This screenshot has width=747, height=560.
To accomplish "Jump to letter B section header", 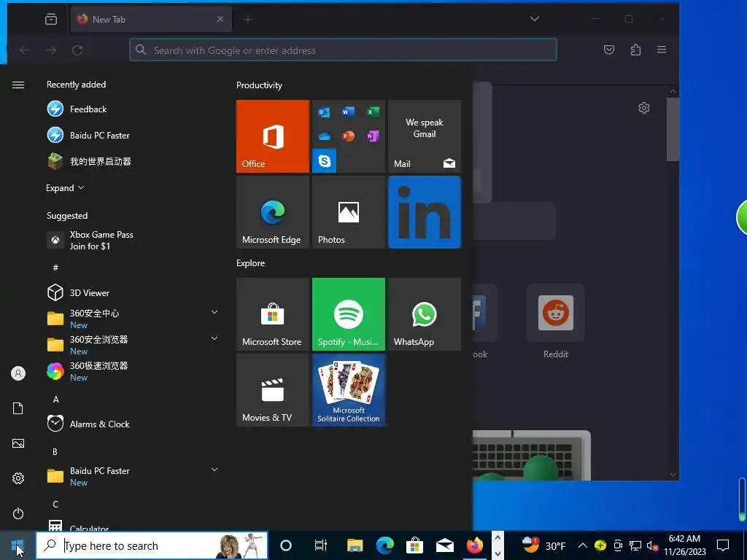I will [x=55, y=452].
